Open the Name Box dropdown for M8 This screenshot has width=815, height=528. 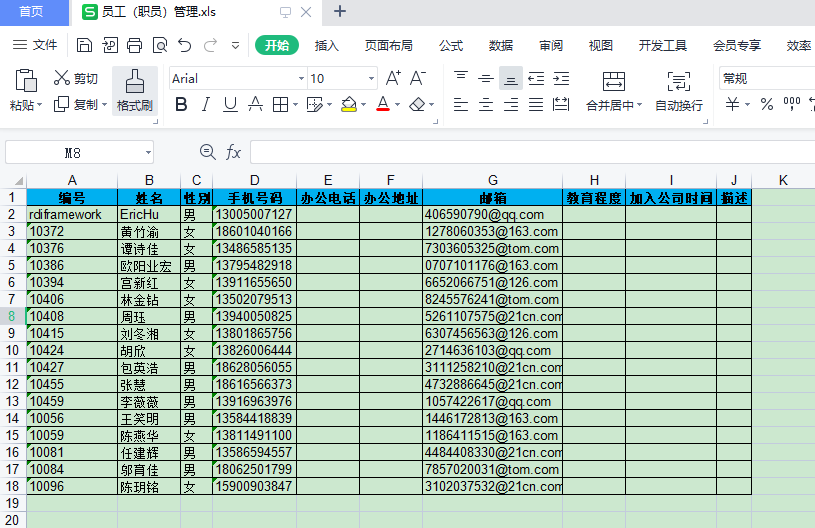pyautogui.click(x=148, y=153)
